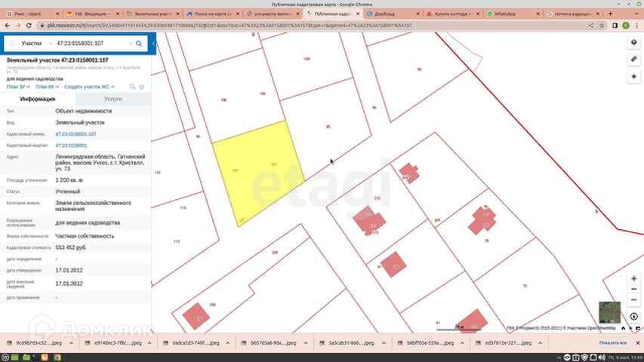
Task: Open cadastral quarter link 47:23:0158001
Action: 71,146
